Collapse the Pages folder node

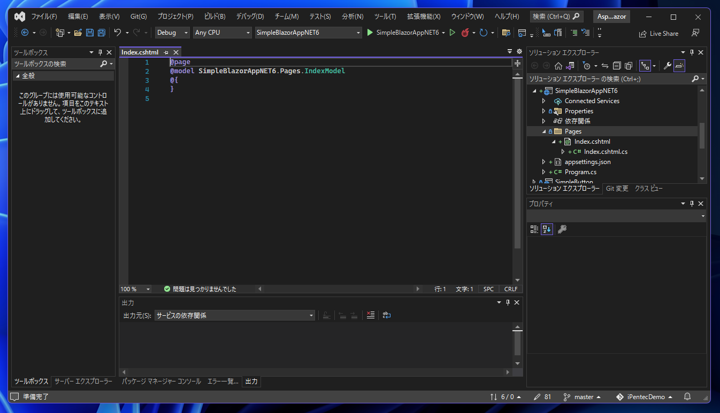tap(544, 131)
